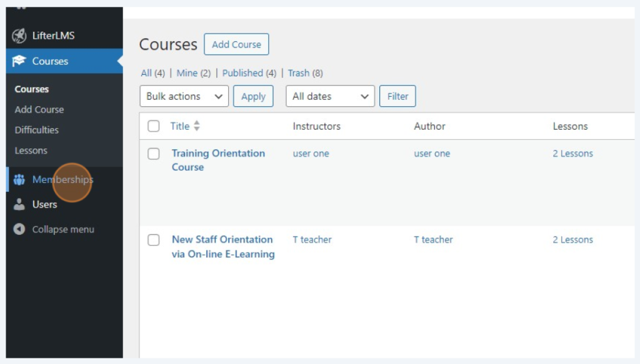Check the select-all checkbox in the table header
The width and height of the screenshot is (640, 364).
pos(153,126)
